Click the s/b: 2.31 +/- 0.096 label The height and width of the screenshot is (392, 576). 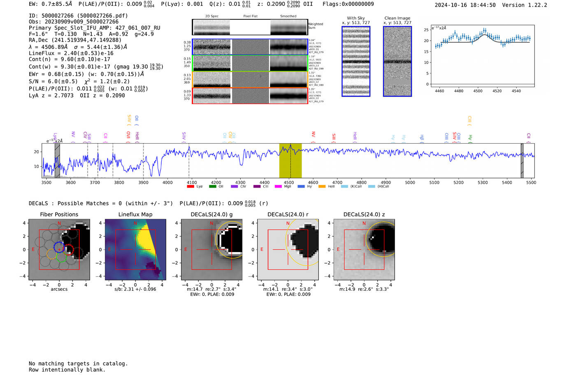(x=135, y=289)
